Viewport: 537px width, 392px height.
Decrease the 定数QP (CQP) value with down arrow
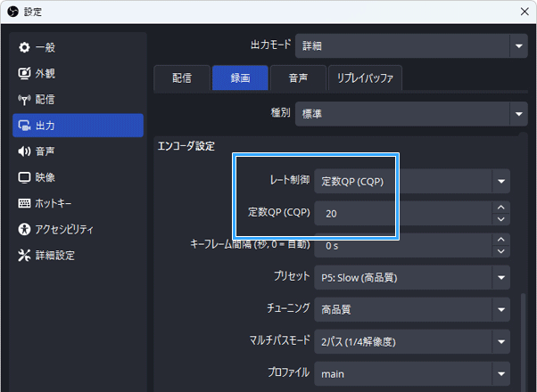coord(501,219)
